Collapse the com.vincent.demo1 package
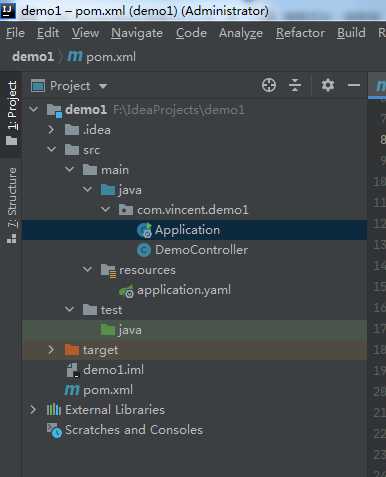This screenshot has height=477, width=386. click(x=105, y=209)
